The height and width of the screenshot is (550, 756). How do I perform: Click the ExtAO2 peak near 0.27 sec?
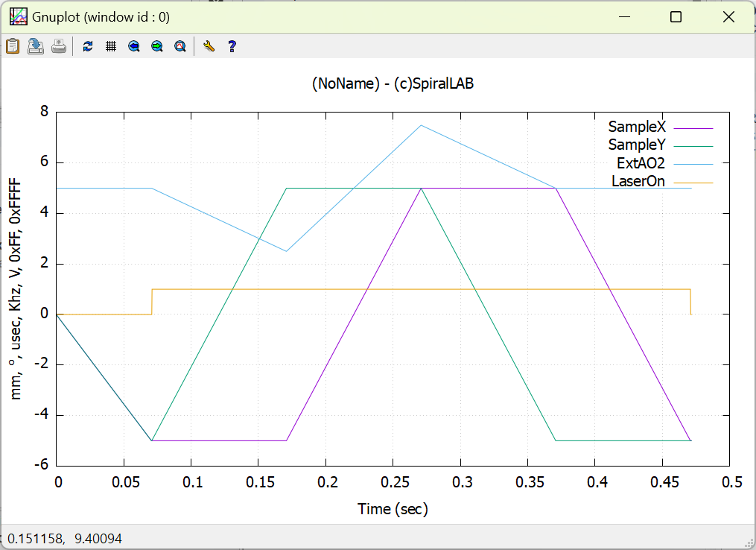(421, 125)
